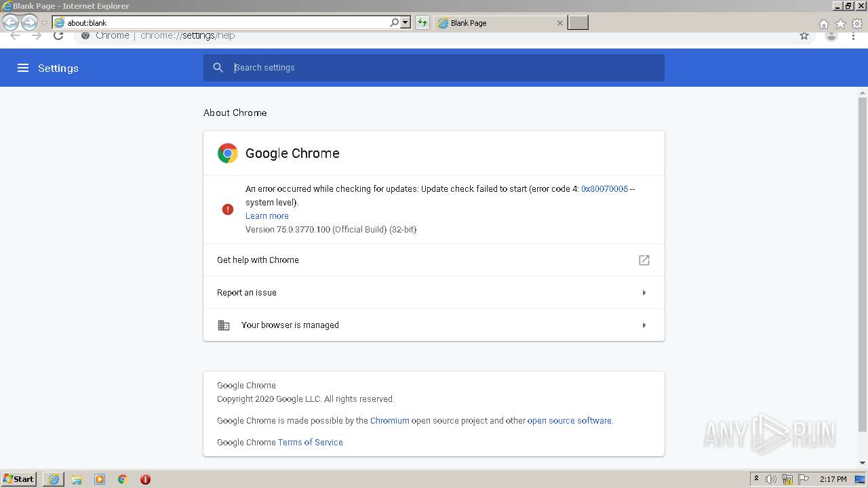Click the red Opera taskbar icon

pyautogui.click(x=145, y=479)
